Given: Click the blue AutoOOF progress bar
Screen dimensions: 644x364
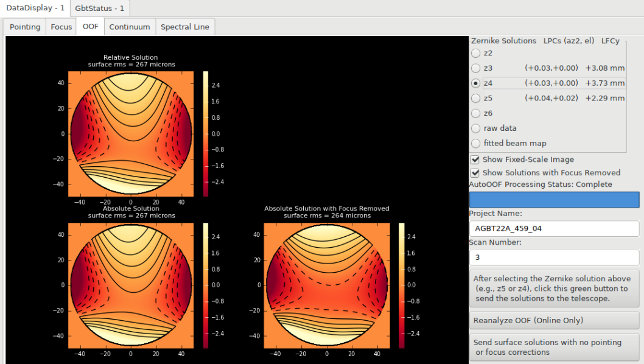Looking at the screenshot, I should pos(554,200).
